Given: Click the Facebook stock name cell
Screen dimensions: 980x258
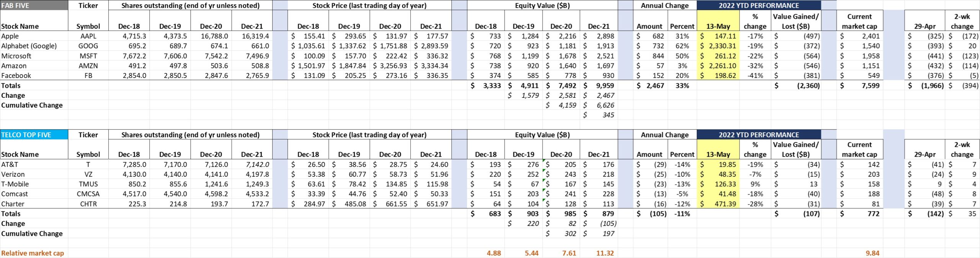Looking at the screenshot, I should (x=34, y=76).
